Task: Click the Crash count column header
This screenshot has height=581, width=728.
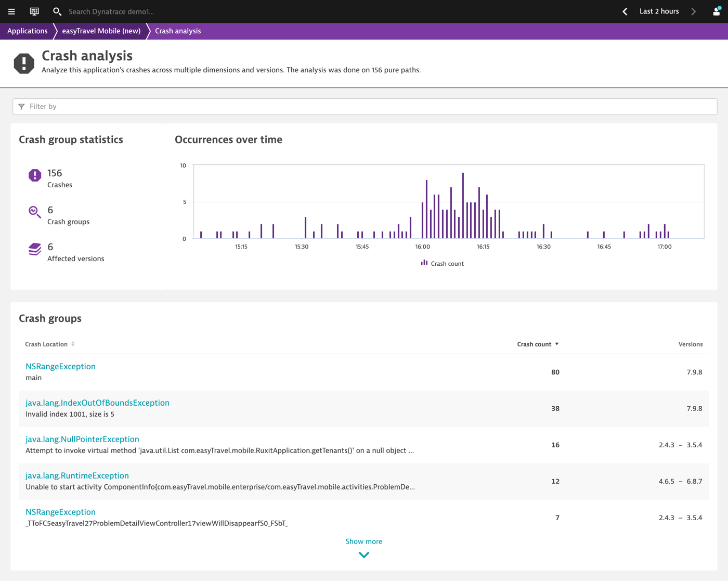Action: point(534,344)
